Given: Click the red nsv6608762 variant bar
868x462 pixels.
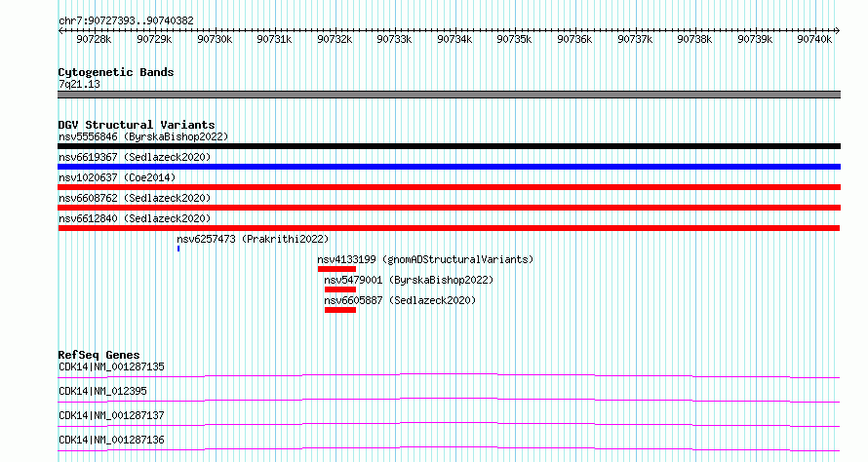Looking at the screenshot, I should click(x=449, y=208).
